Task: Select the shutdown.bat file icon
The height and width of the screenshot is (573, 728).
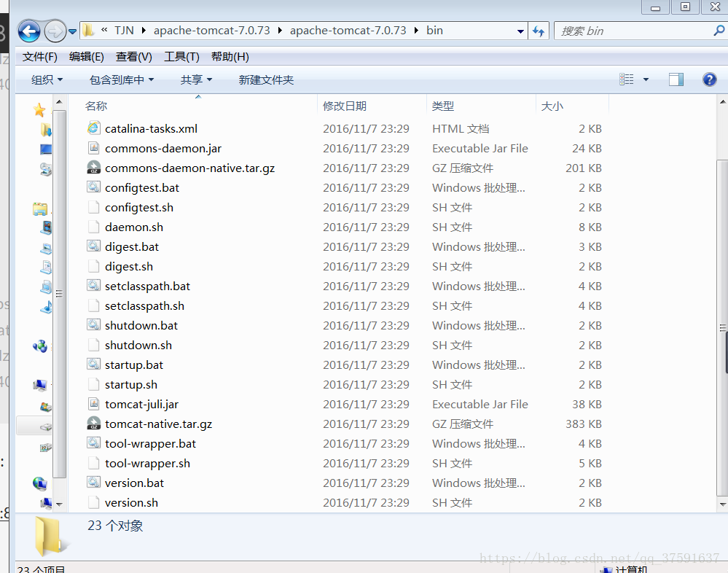Action: tap(94, 325)
